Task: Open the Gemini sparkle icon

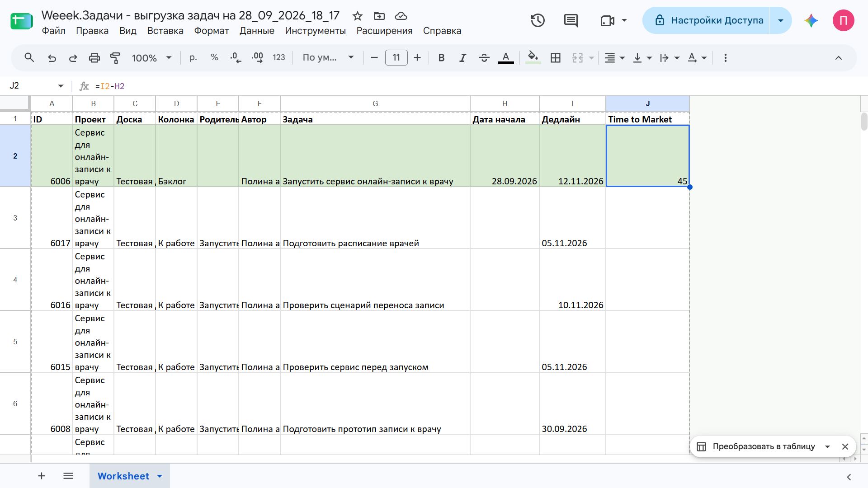Action: (811, 20)
